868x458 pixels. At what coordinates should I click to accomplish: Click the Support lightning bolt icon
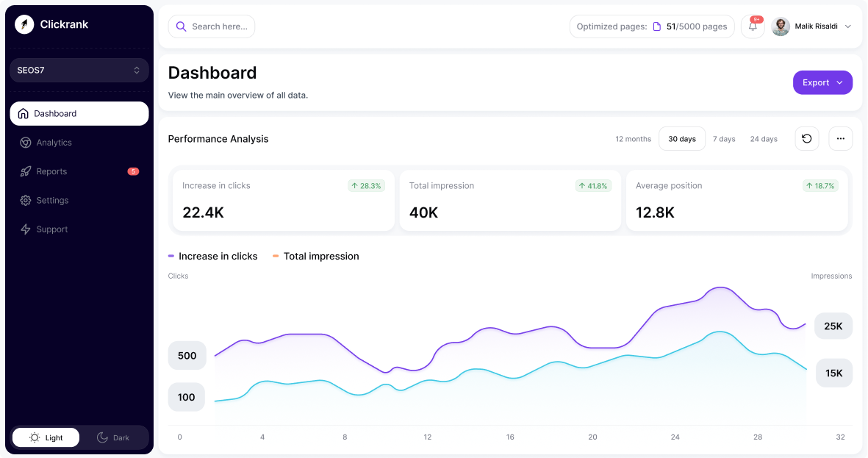coord(25,229)
